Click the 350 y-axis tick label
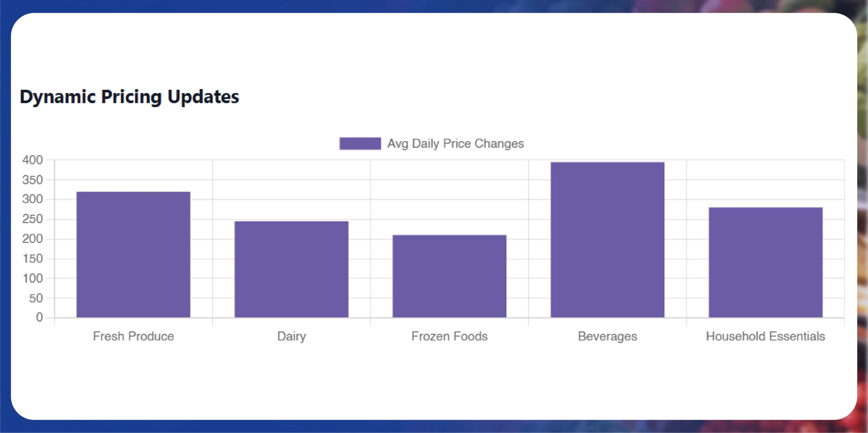This screenshot has width=868, height=433. tap(33, 180)
